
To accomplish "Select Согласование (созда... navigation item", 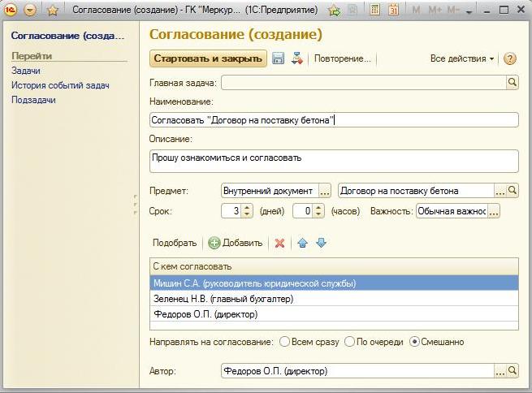I will click(68, 36).
